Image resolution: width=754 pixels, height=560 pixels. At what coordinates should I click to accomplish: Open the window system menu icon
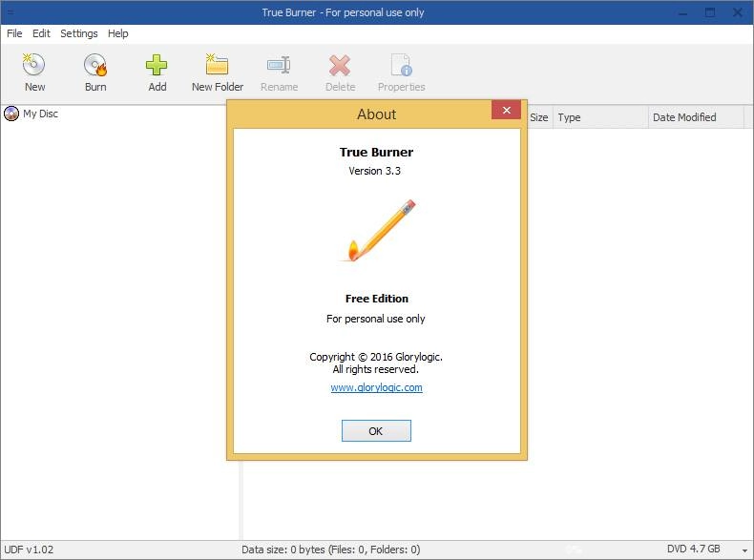pos(10,12)
